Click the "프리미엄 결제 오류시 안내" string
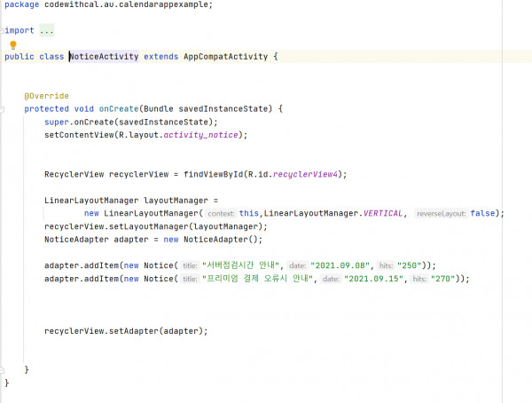Image resolution: width=532 pixels, height=403 pixels. pyautogui.click(x=257, y=279)
